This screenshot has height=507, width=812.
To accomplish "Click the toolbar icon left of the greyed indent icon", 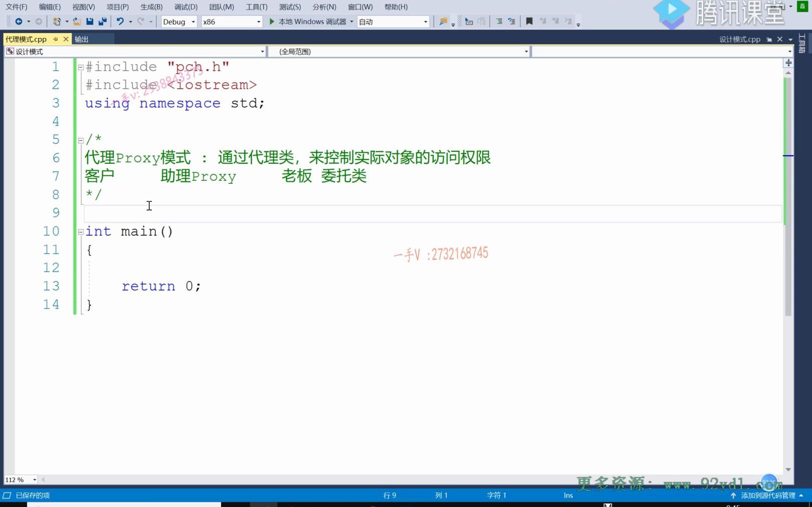I will (469, 22).
